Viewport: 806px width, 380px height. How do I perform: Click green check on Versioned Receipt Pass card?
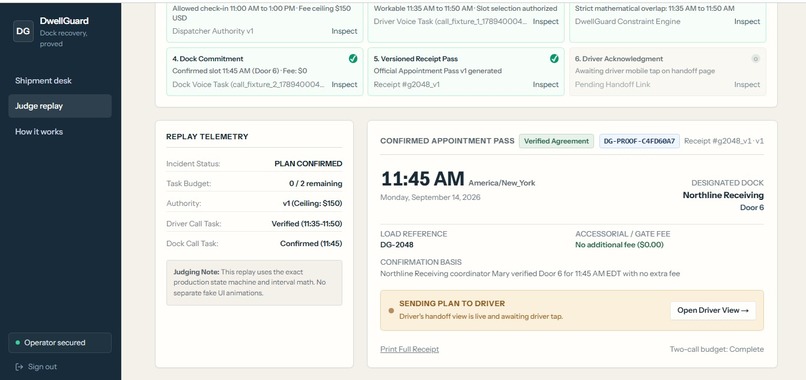(x=554, y=59)
